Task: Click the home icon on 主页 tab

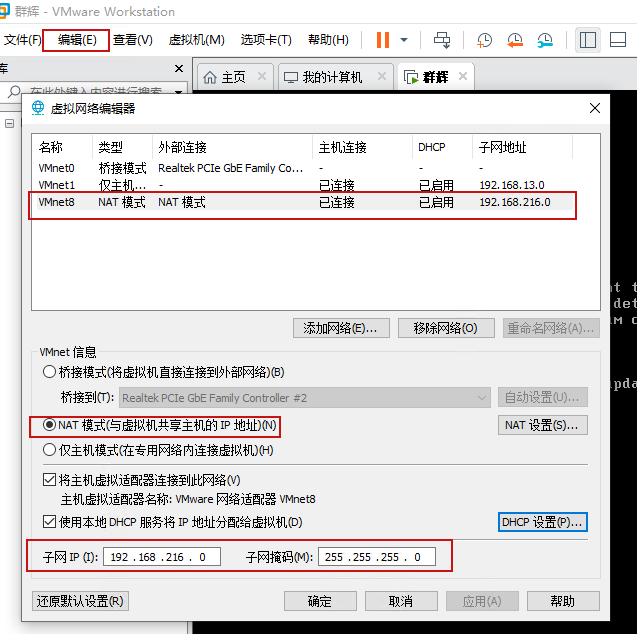Action: click(x=210, y=77)
